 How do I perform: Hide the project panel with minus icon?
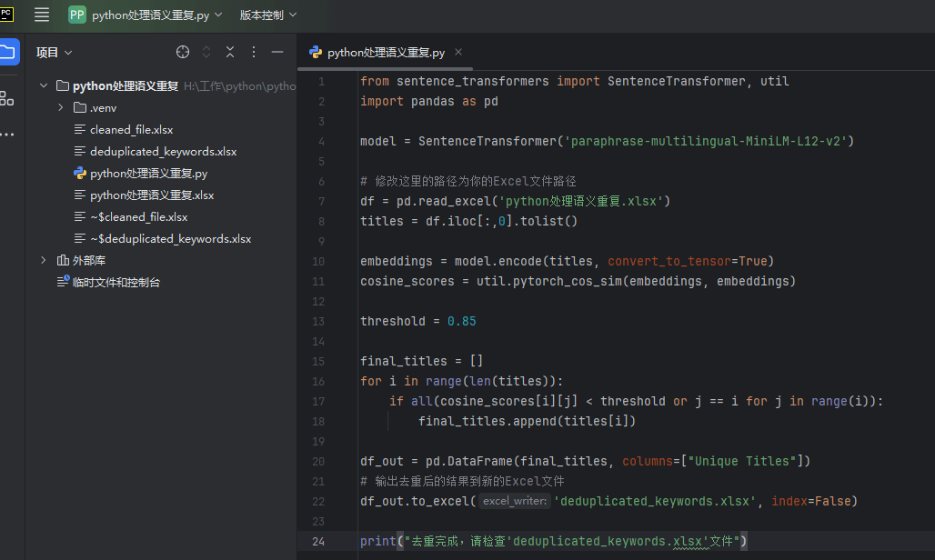(x=277, y=52)
